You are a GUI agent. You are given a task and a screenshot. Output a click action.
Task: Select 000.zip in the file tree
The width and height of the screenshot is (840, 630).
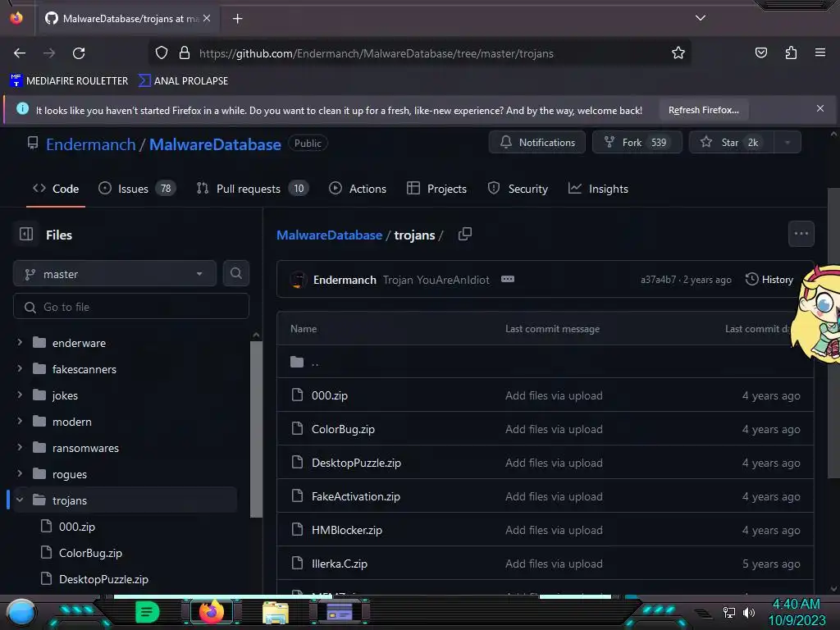(76, 527)
